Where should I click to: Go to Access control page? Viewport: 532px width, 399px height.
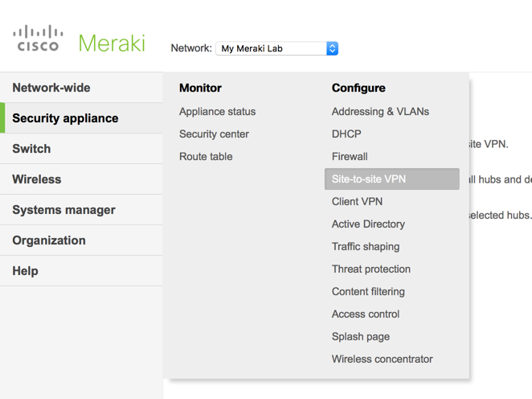tap(366, 314)
